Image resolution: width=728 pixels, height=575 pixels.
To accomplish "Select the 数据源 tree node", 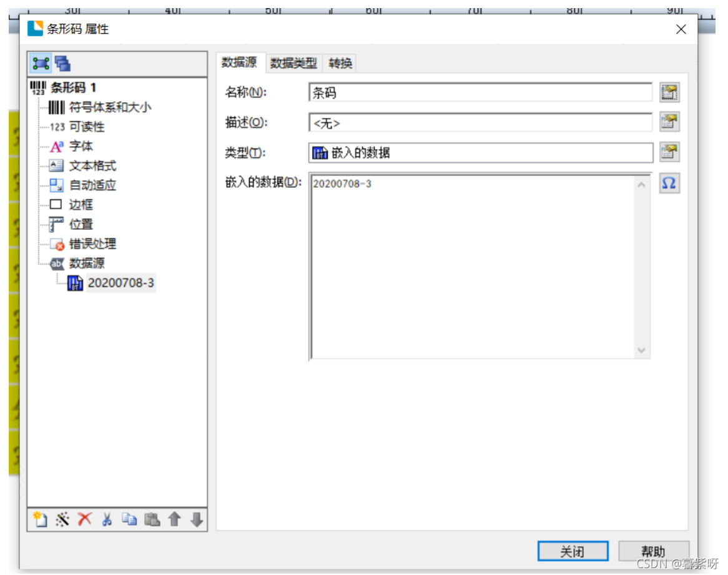I will [x=87, y=263].
